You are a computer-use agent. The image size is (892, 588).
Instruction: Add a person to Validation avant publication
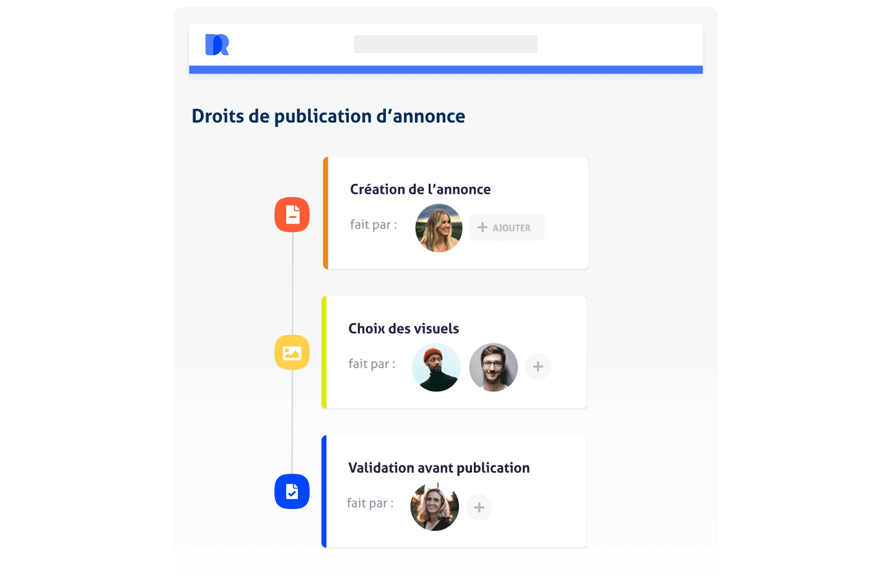(x=479, y=508)
